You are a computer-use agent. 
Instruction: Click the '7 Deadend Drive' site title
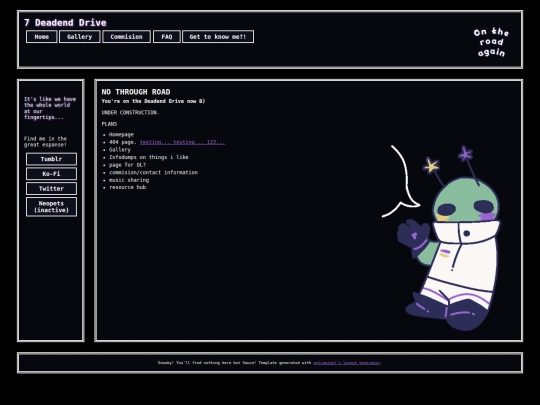click(65, 23)
